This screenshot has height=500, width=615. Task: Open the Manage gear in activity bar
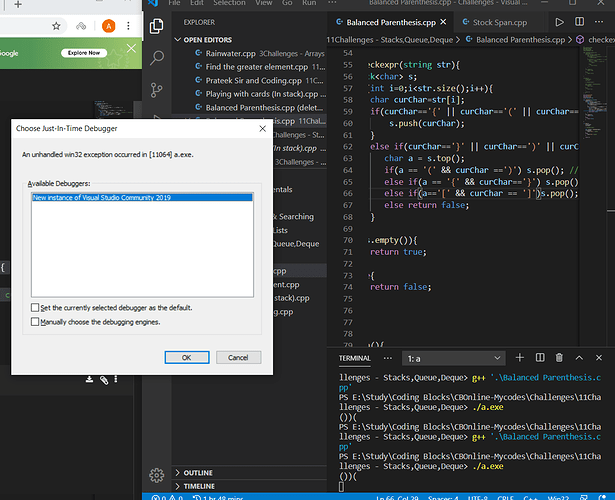(156, 475)
